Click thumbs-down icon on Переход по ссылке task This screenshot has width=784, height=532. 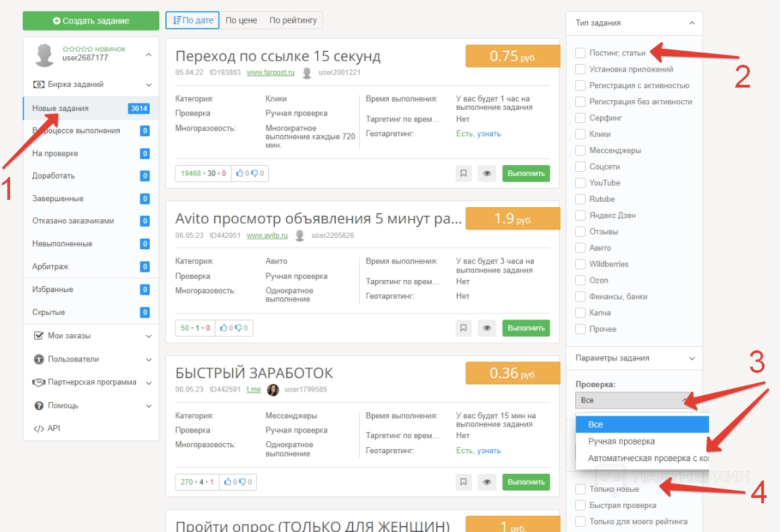click(x=254, y=173)
